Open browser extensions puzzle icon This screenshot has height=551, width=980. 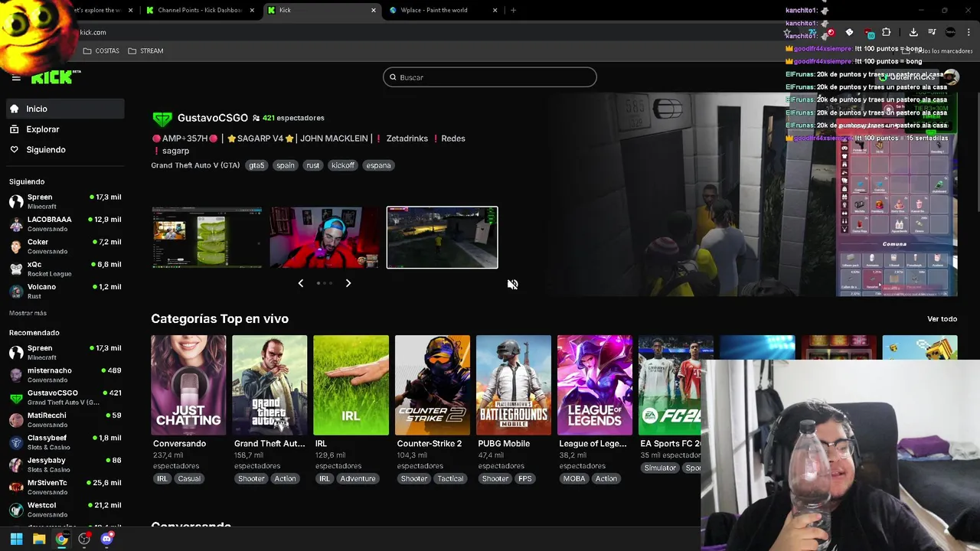[887, 32]
